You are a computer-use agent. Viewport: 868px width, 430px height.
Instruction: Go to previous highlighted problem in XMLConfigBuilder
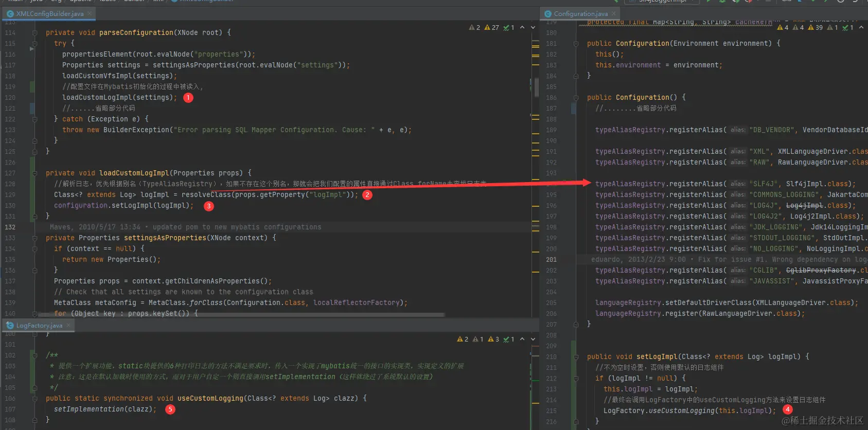click(522, 27)
